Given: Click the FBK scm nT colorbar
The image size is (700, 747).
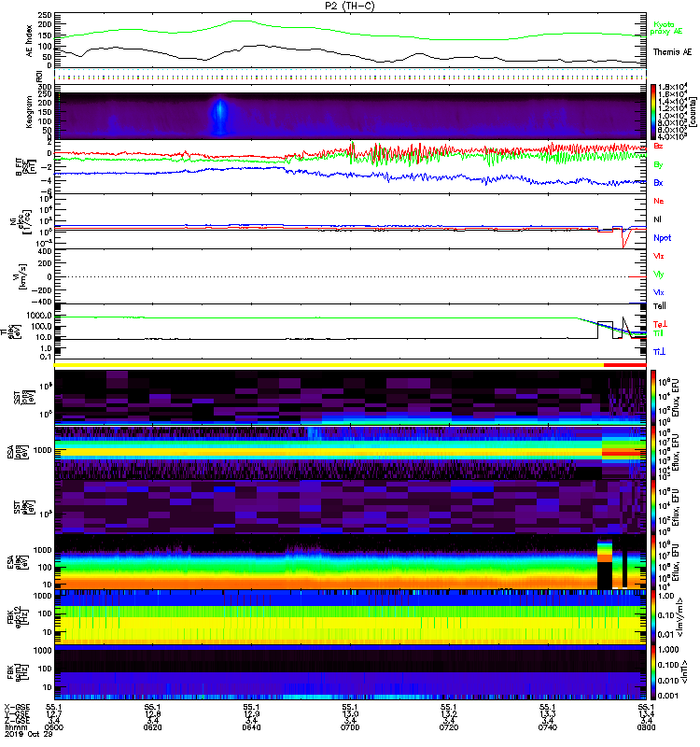Looking at the screenshot, I should click(652, 672).
